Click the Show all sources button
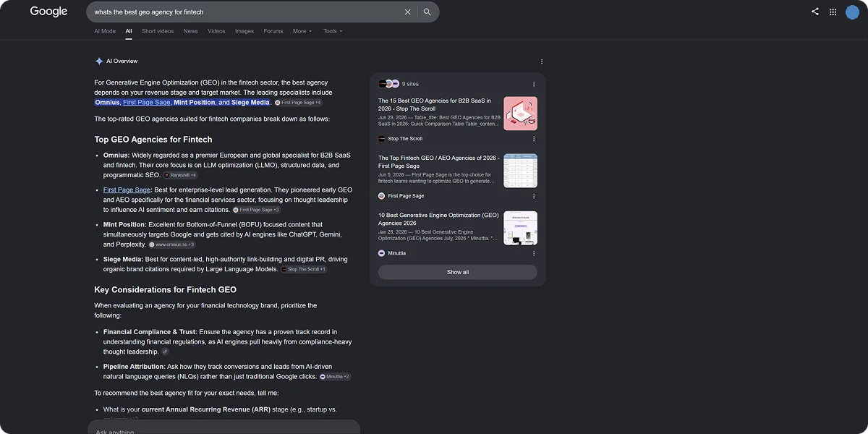The width and height of the screenshot is (868, 434). pyautogui.click(x=457, y=272)
